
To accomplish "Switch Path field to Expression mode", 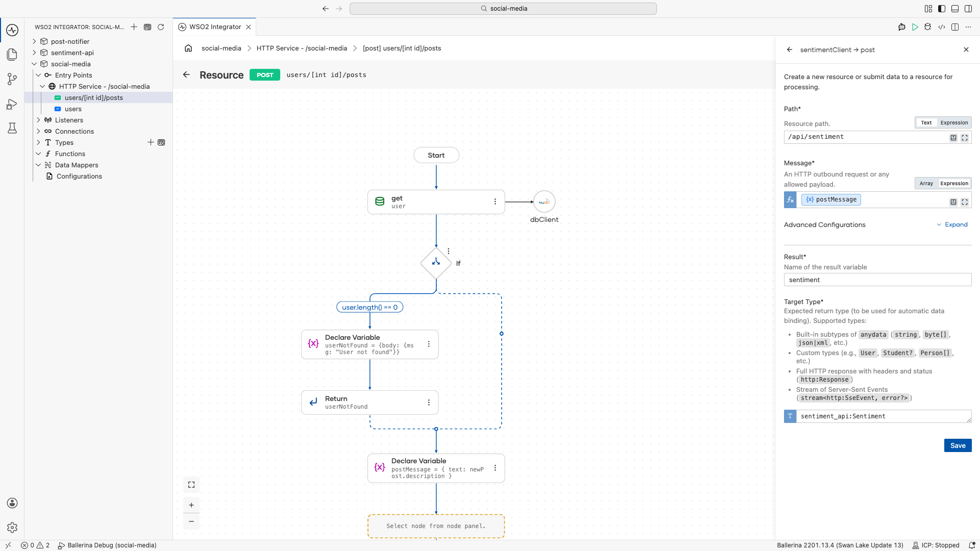I will point(954,123).
